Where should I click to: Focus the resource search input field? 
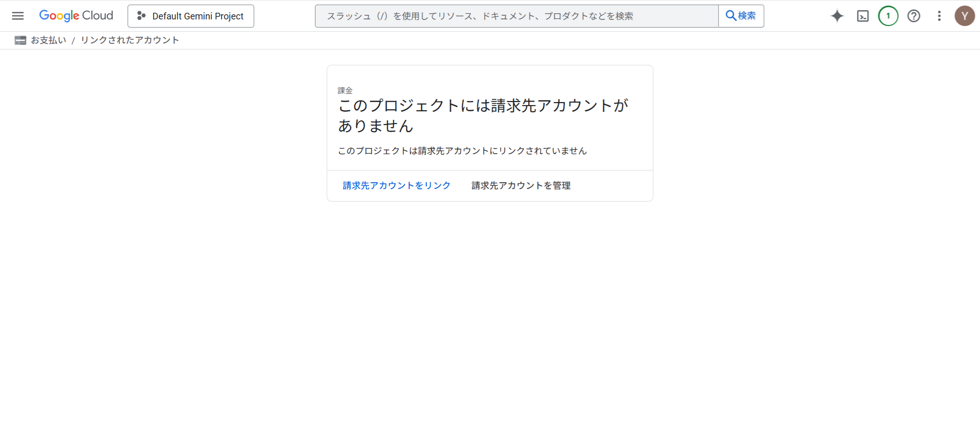pyautogui.click(x=516, y=16)
